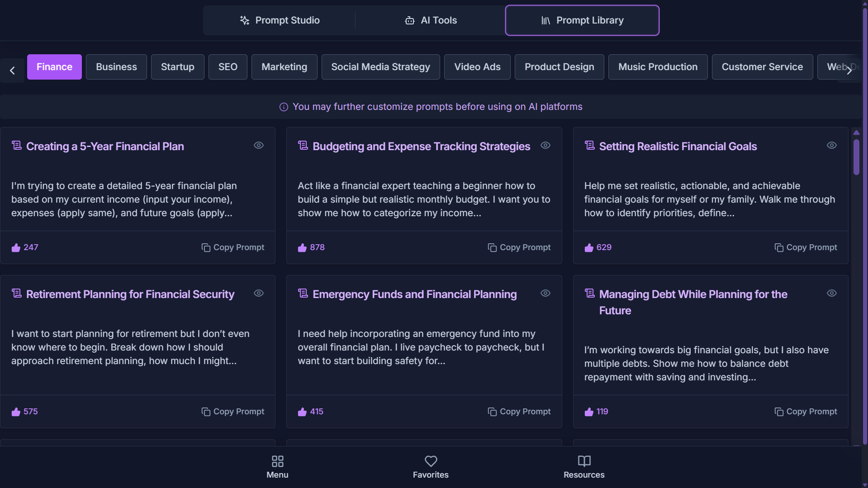The width and height of the screenshot is (868, 488).
Task: Like the Budgeting and Expense Tracking prompt
Action: [x=302, y=247]
